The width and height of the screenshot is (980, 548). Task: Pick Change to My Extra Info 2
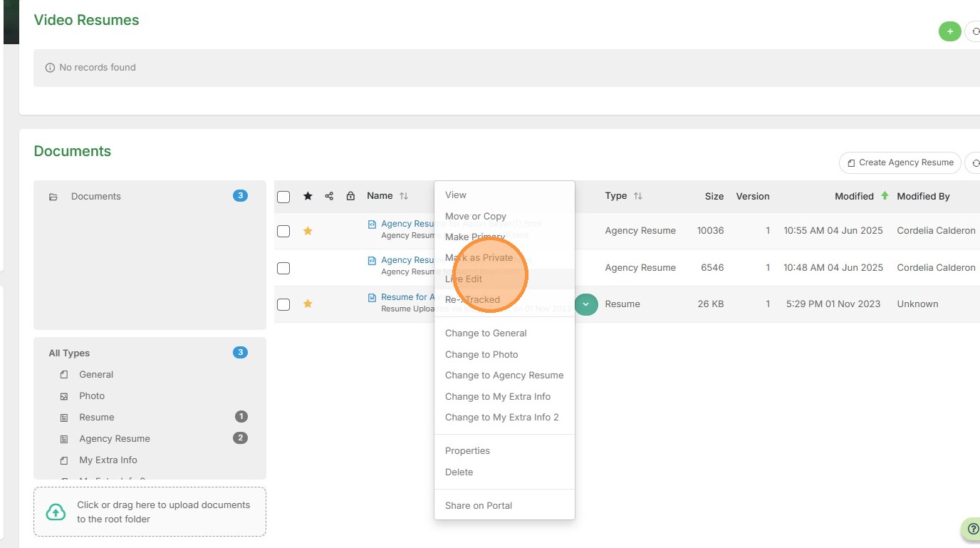point(504,417)
